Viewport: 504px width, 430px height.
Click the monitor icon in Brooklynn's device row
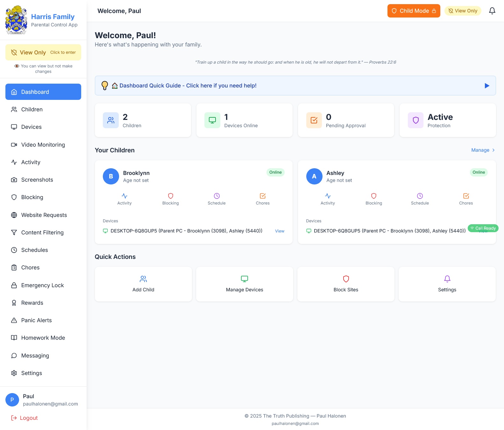tap(105, 231)
